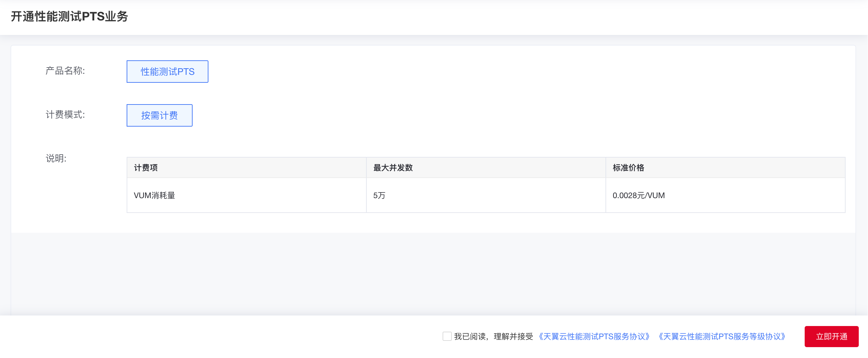This screenshot has width=868, height=358.
Task: Click the 开通性能测试PTS业务 page title
Action: [69, 16]
